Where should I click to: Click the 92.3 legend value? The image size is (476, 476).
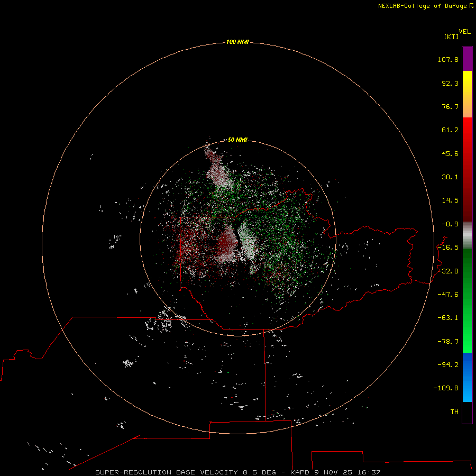(x=450, y=83)
